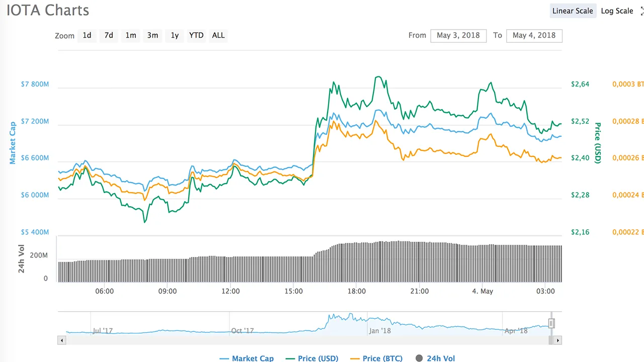Click the 200M volume axis label
Screen dimensions: 644x362
click(39, 256)
